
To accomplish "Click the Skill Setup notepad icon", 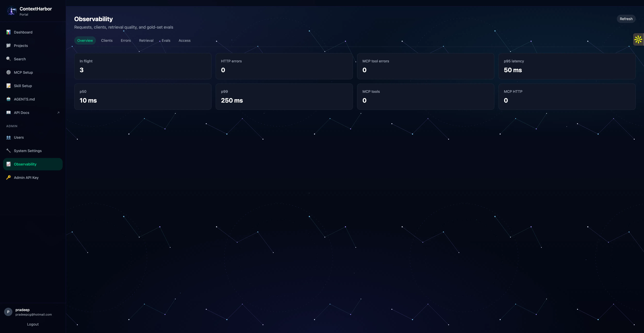I will [9, 86].
